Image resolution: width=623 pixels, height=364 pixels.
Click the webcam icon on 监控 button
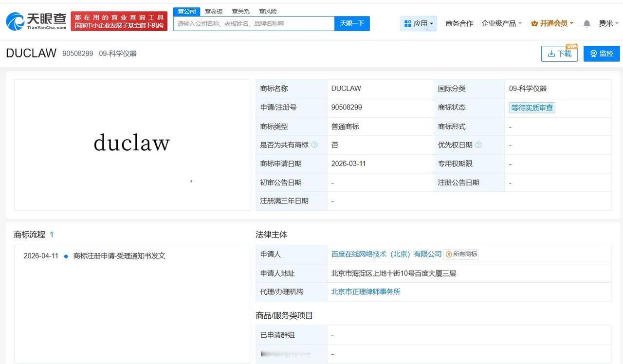pyautogui.click(x=593, y=54)
